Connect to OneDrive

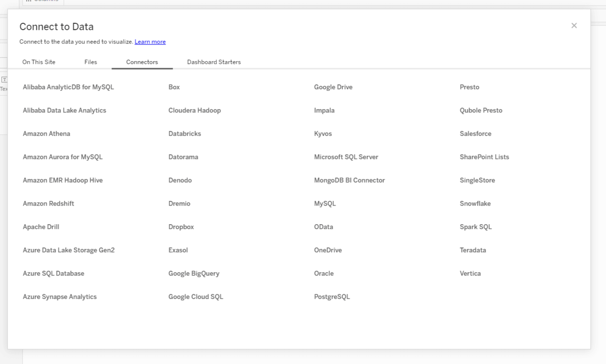tap(328, 250)
